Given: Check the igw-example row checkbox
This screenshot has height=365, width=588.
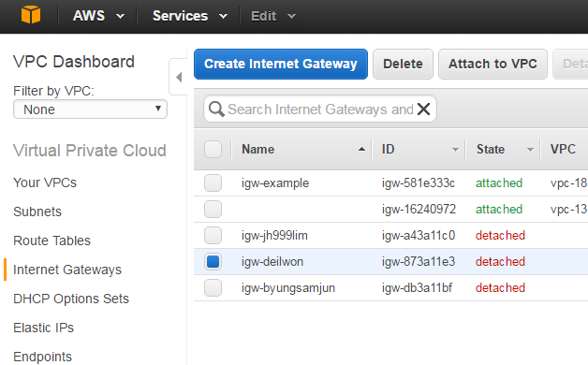Looking at the screenshot, I should coord(213,182).
